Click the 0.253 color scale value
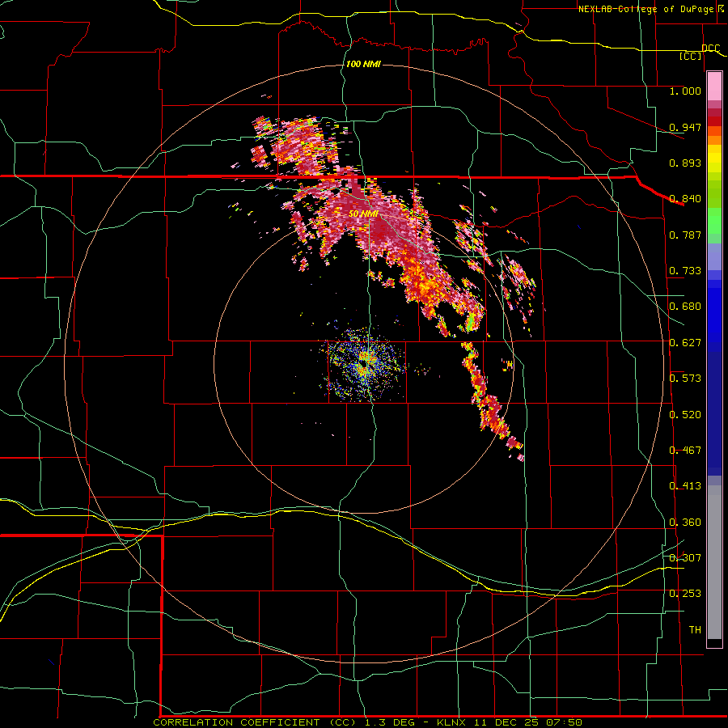The image size is (728, 728). 685,594
